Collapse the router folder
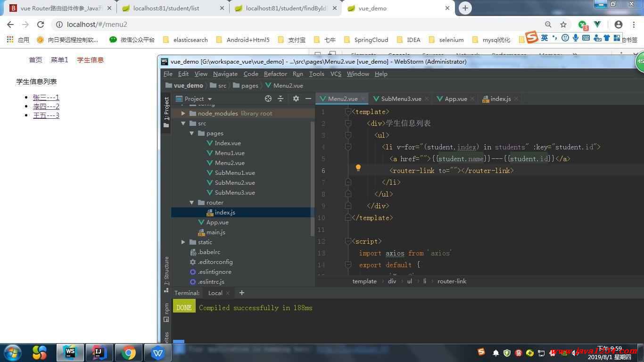This screenshot has width=644, height=362. tap(192, 202)
